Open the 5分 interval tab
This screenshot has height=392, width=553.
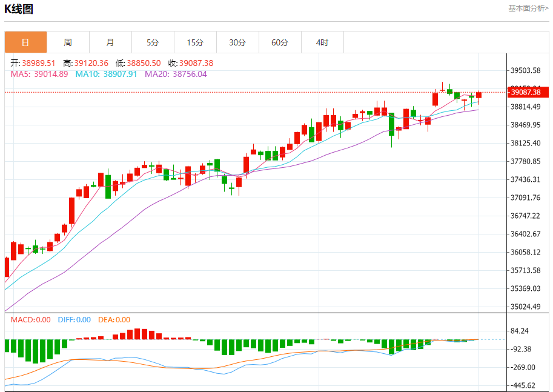(x=153, y=42)
